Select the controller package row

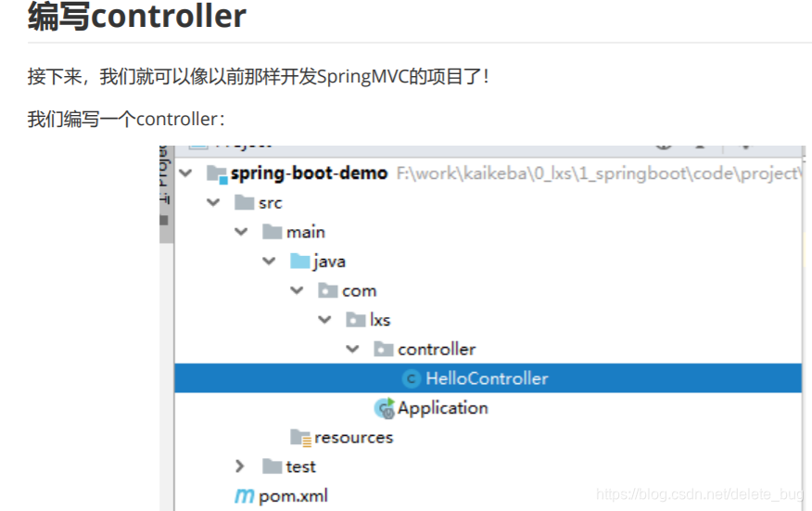pos(488,350)
